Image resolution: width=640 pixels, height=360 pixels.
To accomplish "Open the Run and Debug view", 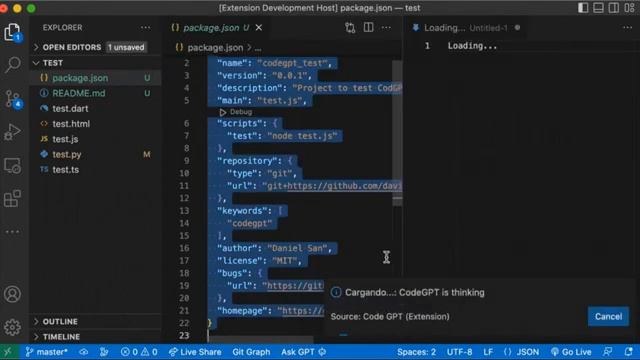I will coord(12,132).
